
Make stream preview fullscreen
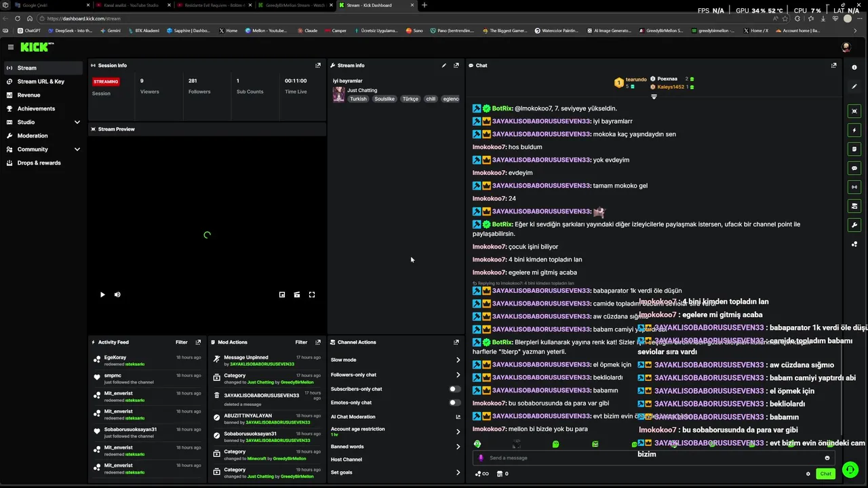(x=312, y=295)
